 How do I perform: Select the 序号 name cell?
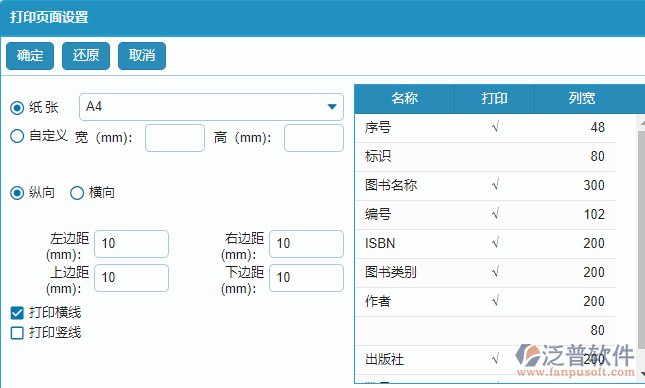[405, 128]
